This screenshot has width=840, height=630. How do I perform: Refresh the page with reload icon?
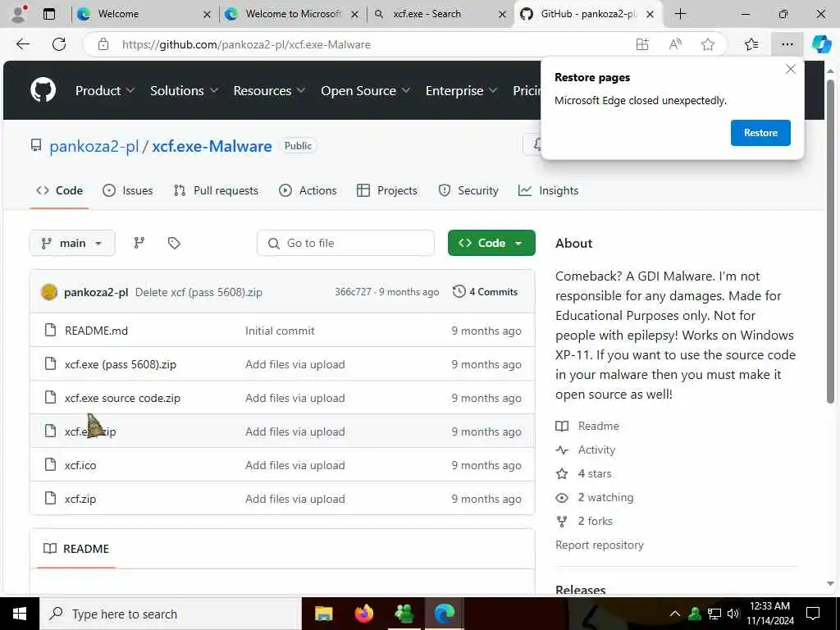[59, 44]
